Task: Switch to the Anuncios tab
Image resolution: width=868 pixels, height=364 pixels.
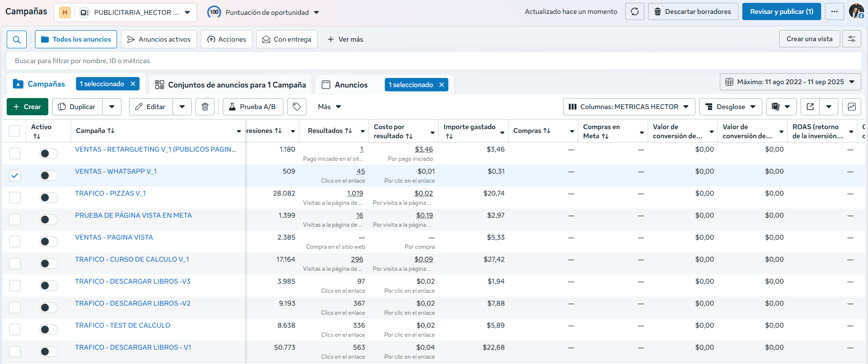Action: point(351,85)
